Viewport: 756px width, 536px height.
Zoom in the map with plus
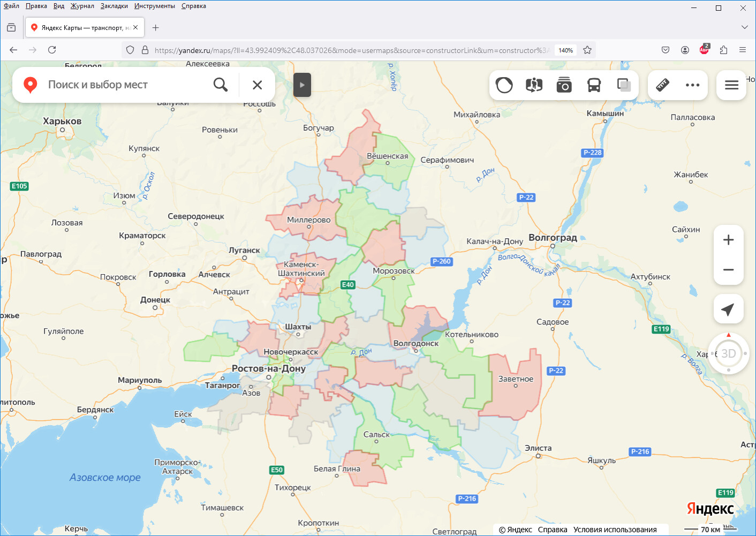click(x=728, y=240)
